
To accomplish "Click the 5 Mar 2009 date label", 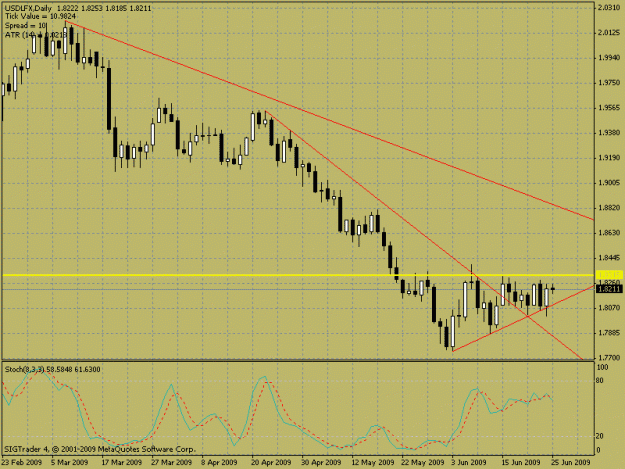I will [69, 462].
